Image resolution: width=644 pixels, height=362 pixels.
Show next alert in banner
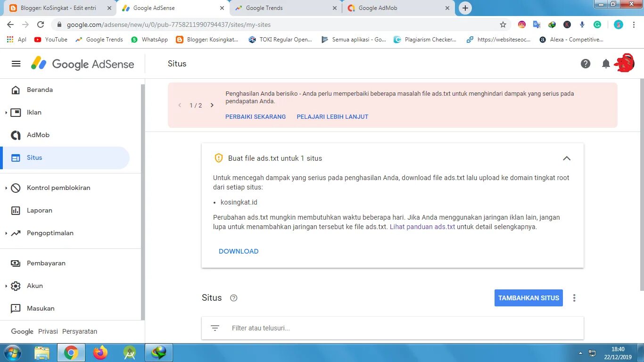[212, 105]
